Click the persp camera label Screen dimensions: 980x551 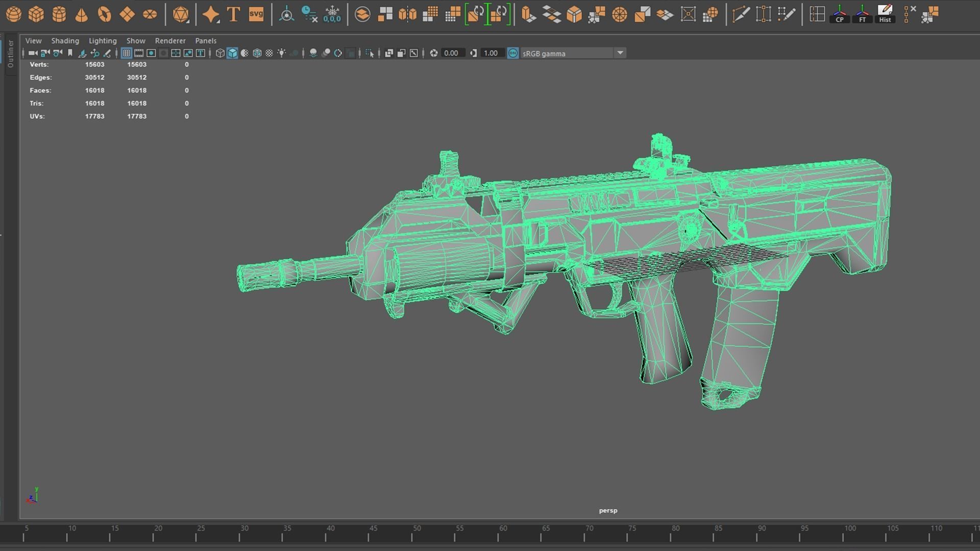[608, 510]
